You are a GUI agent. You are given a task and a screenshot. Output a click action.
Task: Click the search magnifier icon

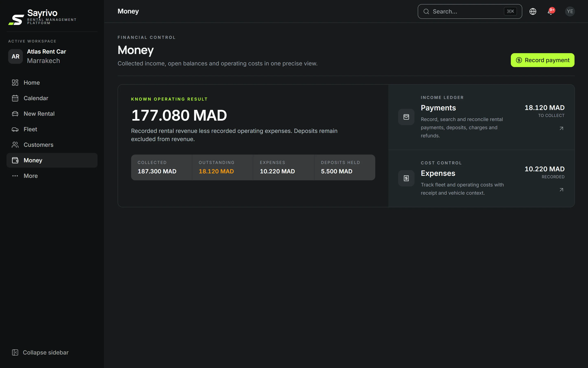pyautogui.click(x=426, y=11)
